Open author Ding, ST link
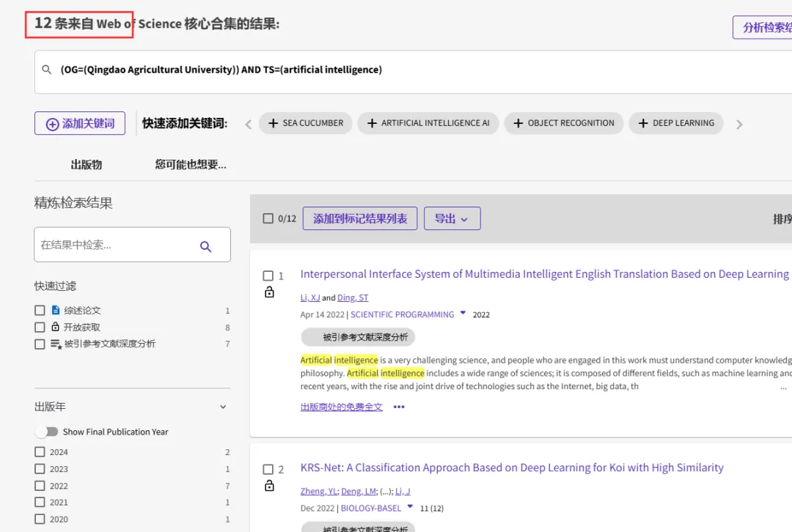This screenshot has width=792, height=532. tap(353, 298)
